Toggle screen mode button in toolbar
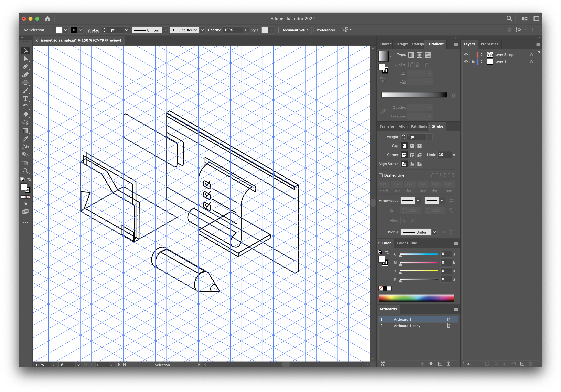This screenshot has height=392, width=561. [x=25, y=212]
